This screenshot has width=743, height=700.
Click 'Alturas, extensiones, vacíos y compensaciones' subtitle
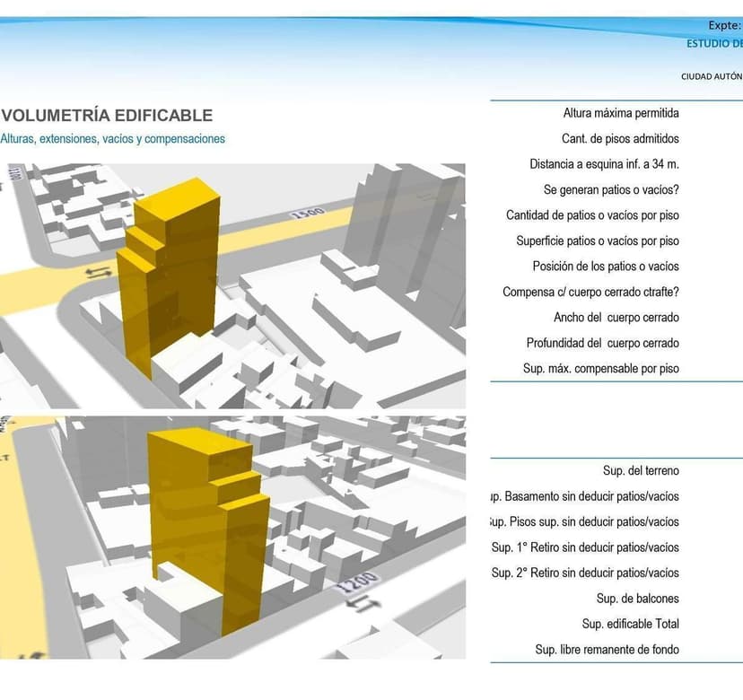point(112,139)
